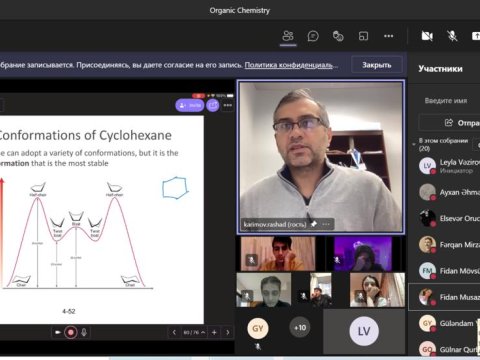This screenshot has width=480, height=360.
Task: Show the +10 additional participants
Action: [x=300, y=328]
